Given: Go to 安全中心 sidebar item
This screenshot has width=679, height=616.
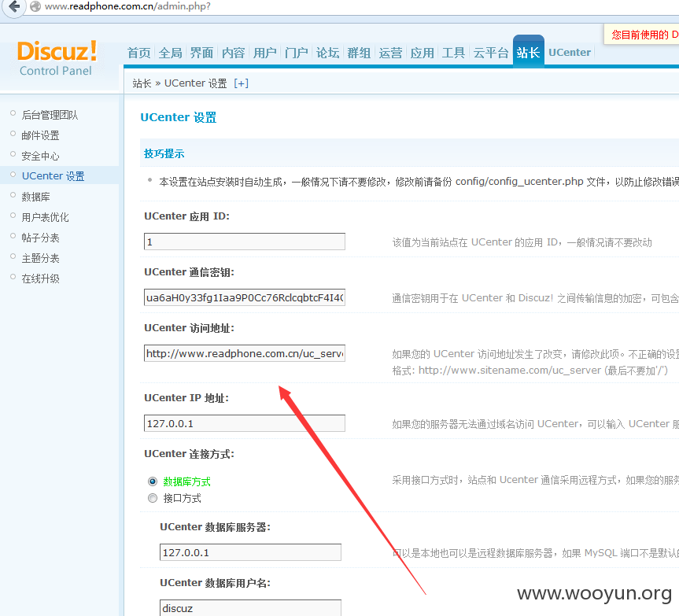Looking at the screenshot, I should (40, 156).
